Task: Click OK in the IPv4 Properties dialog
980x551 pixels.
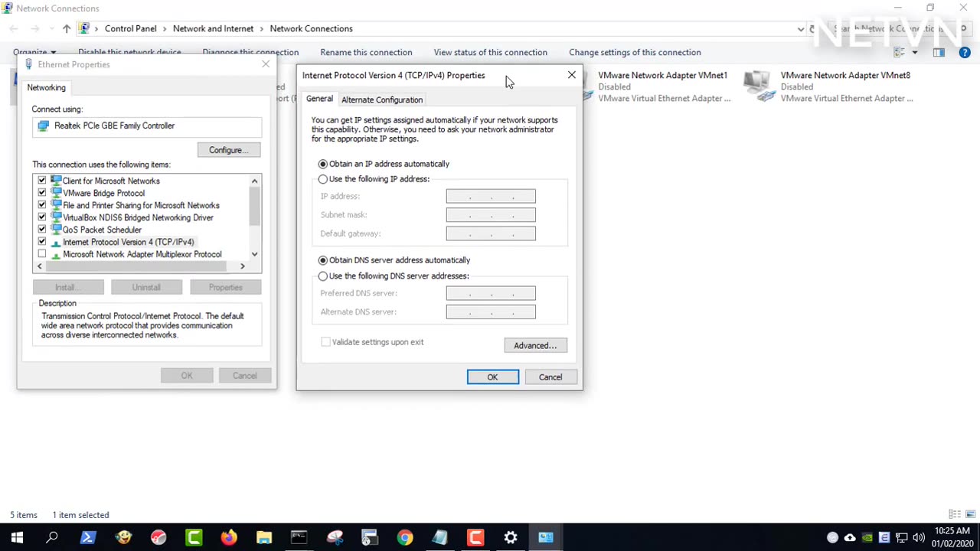Action: click(492, 377)
